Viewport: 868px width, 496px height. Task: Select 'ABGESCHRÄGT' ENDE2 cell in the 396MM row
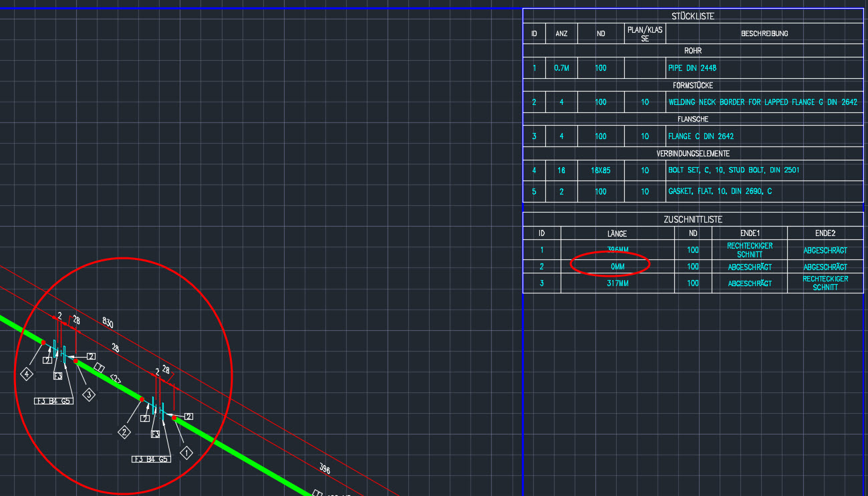pos(825,250)
